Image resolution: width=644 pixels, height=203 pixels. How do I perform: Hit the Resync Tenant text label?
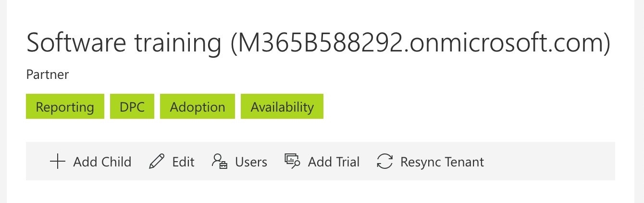tap(442, 162)
